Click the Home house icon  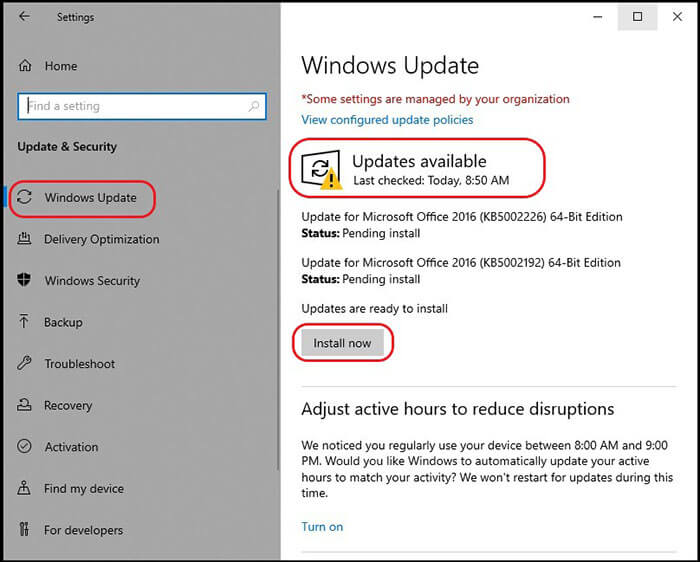(x=25, y=66)
